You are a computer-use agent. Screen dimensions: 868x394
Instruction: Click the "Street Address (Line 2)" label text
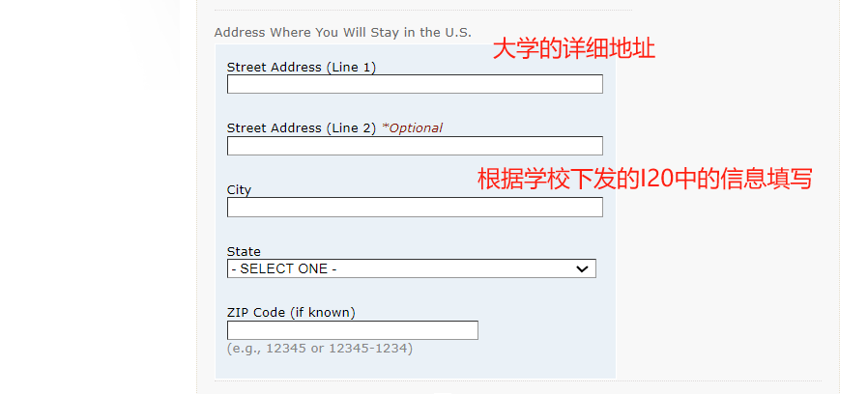point(301,128)
